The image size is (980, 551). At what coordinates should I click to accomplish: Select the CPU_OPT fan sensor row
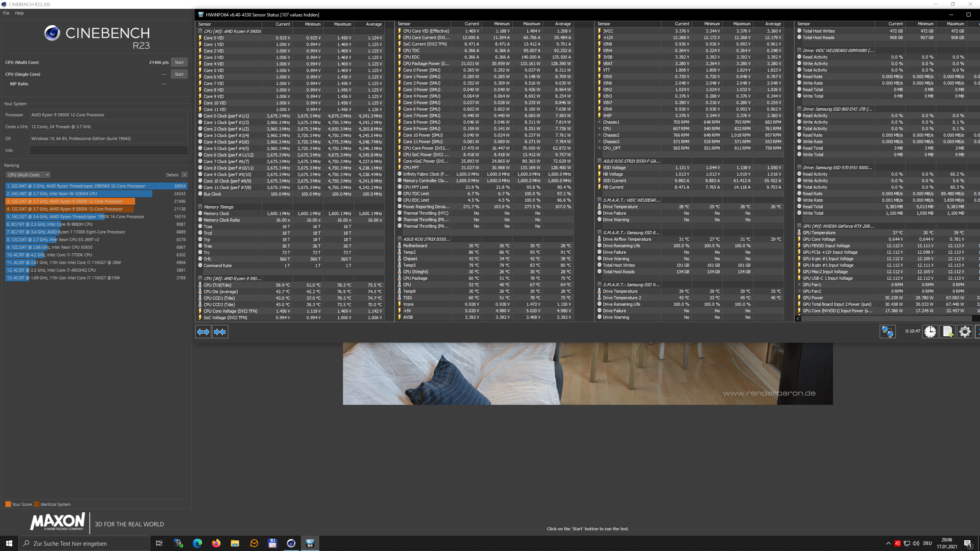(x=690, y=148)
